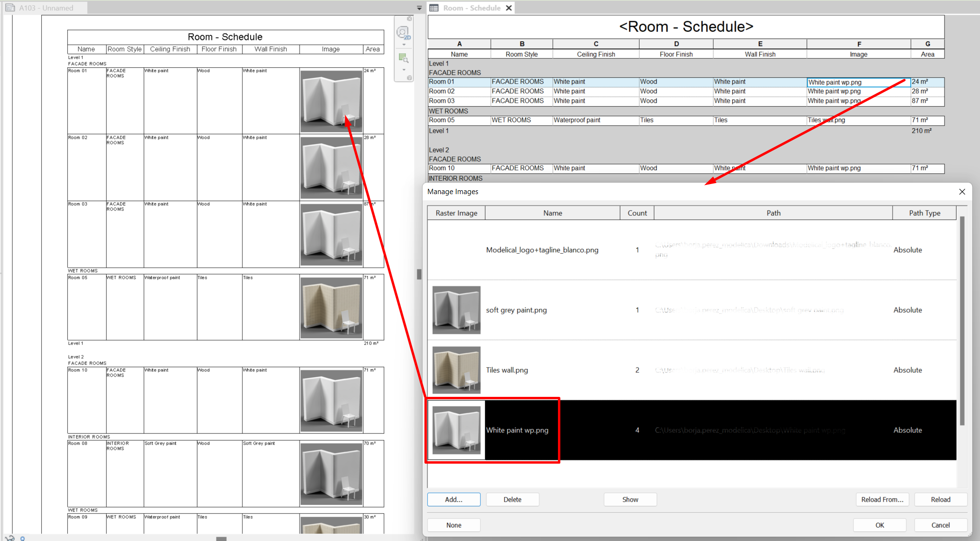
Task: Click the Show button in Manage Images
Action: click(630, 500)
